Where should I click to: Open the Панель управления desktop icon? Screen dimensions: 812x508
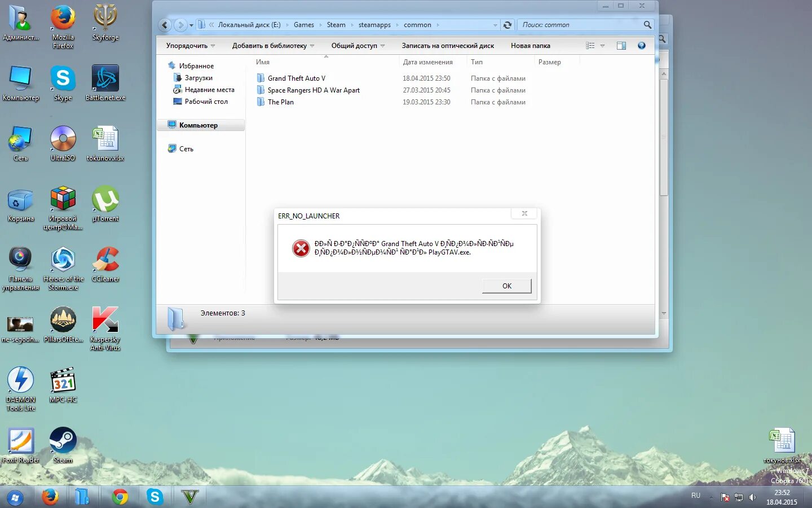click(x=21, y=269)
